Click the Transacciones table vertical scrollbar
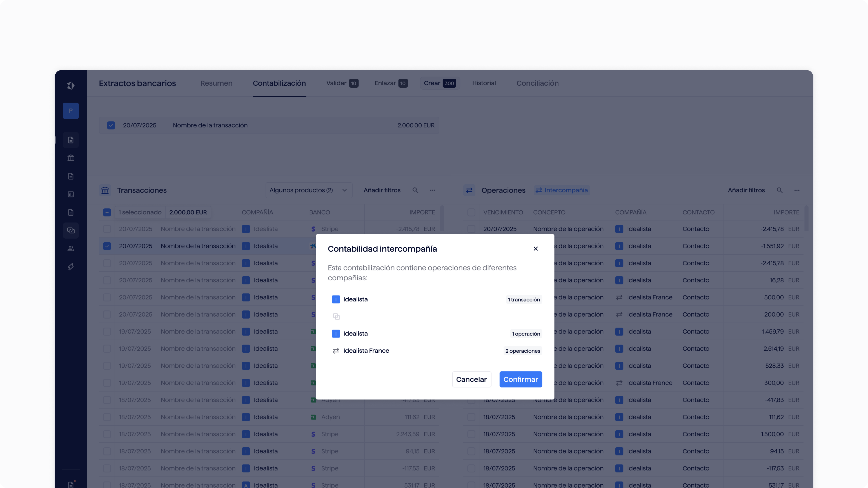 pyautogui.click(x=442, y=218)
